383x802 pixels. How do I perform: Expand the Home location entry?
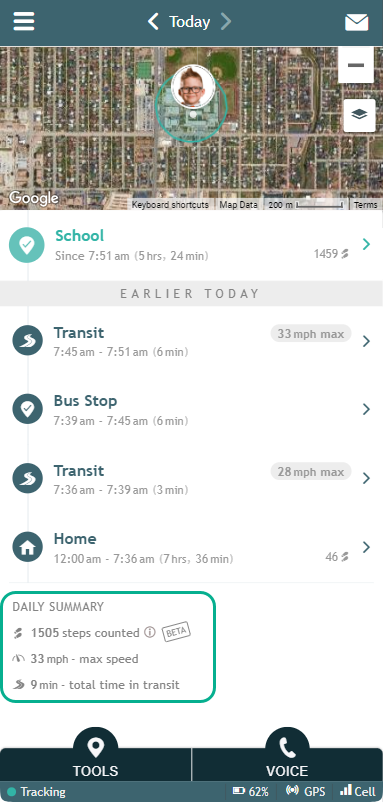191,547
